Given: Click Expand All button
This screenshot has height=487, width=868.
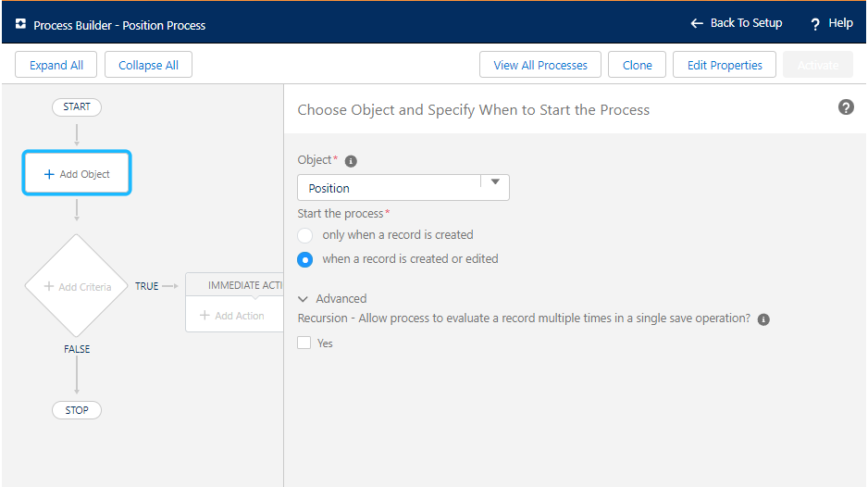Looking at the screenshot, I should [x=56, y=65].
